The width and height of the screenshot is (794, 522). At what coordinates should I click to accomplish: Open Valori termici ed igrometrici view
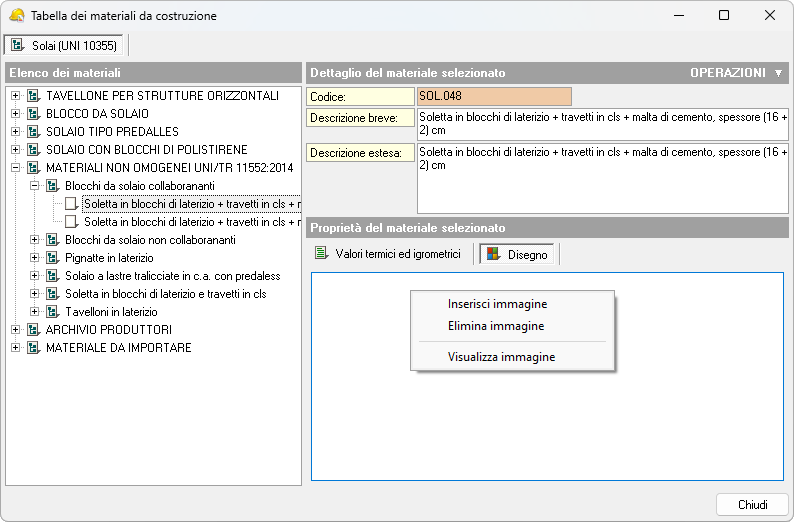[397, 254]
